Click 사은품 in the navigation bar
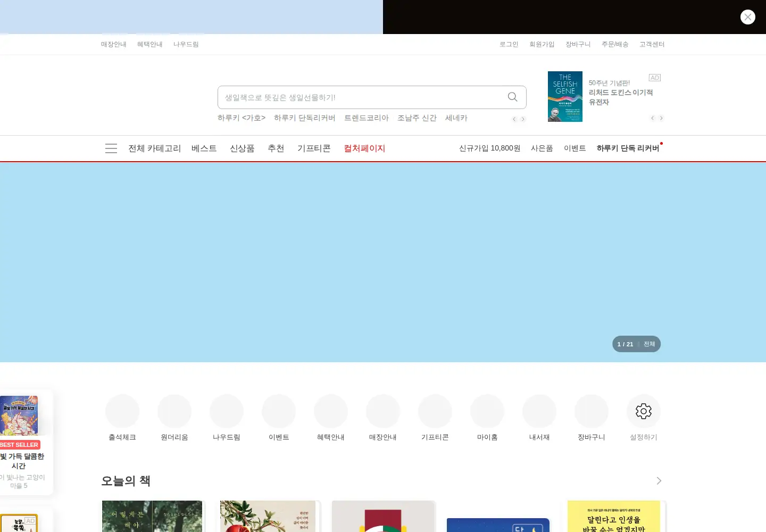This screenshot has width=766, height=532. click(542, 148)
